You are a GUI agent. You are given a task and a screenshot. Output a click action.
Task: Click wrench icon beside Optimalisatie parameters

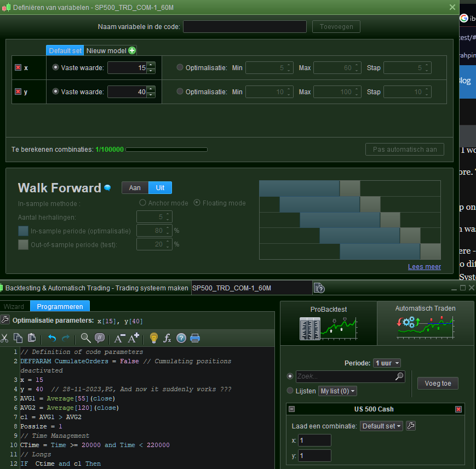5,320
